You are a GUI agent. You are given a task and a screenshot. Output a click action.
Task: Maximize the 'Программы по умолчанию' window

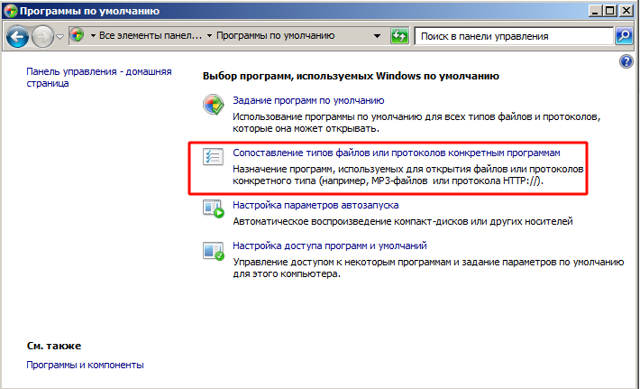[610, 11]
